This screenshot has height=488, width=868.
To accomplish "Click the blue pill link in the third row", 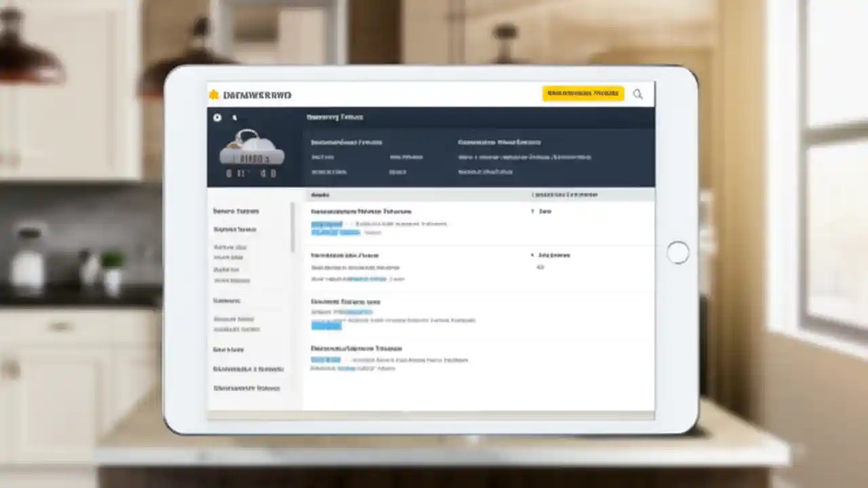I will pyautogui.click(x=325, y=325).
